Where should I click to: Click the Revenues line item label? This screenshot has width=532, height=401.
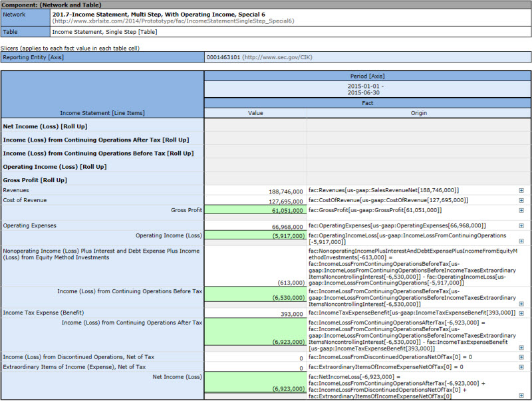click(x=16, y=190)
